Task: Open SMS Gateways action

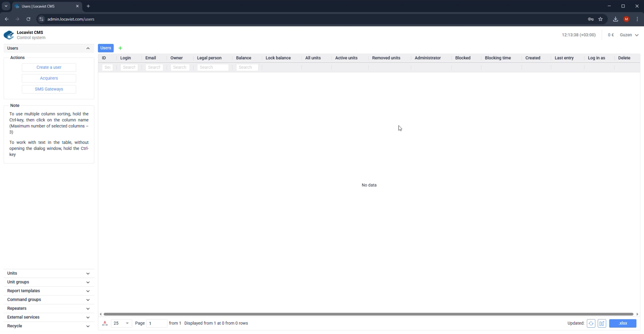Action: [x=49, y=89]
